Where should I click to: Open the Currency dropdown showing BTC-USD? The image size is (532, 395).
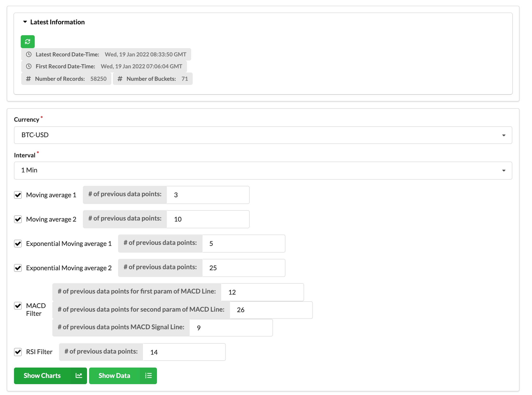click(x=263, y=135)
